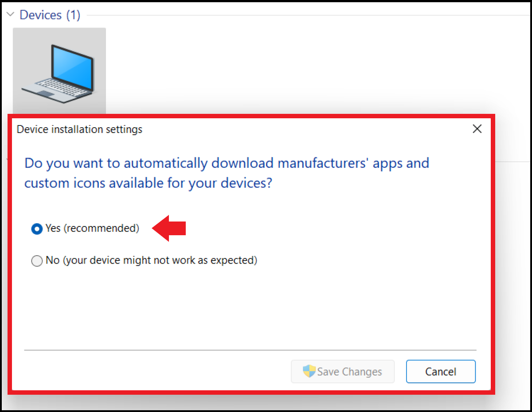
Task: Click the Cancel button
Action: [x=441, y=371]
